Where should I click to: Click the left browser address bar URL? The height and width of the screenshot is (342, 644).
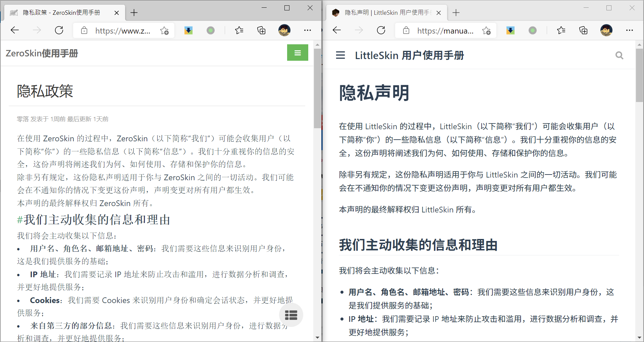point(122,31)
